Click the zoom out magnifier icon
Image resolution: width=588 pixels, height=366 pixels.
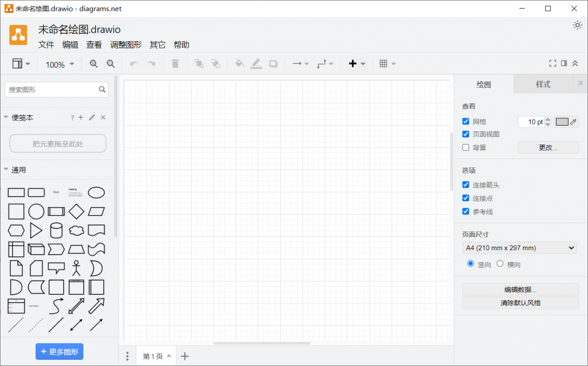(x=111, y=64)
